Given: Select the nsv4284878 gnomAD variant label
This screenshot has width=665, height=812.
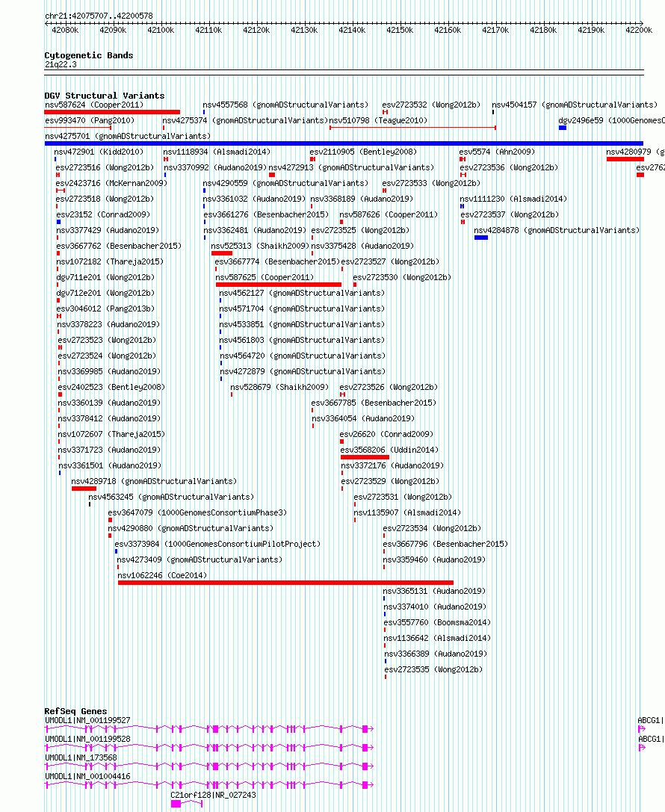Looking at the screenshot, I should pyautogui.click(x=557, y=230).
